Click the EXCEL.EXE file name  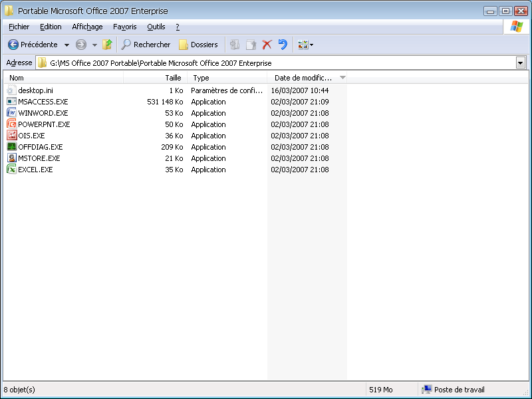coord(35,170)
